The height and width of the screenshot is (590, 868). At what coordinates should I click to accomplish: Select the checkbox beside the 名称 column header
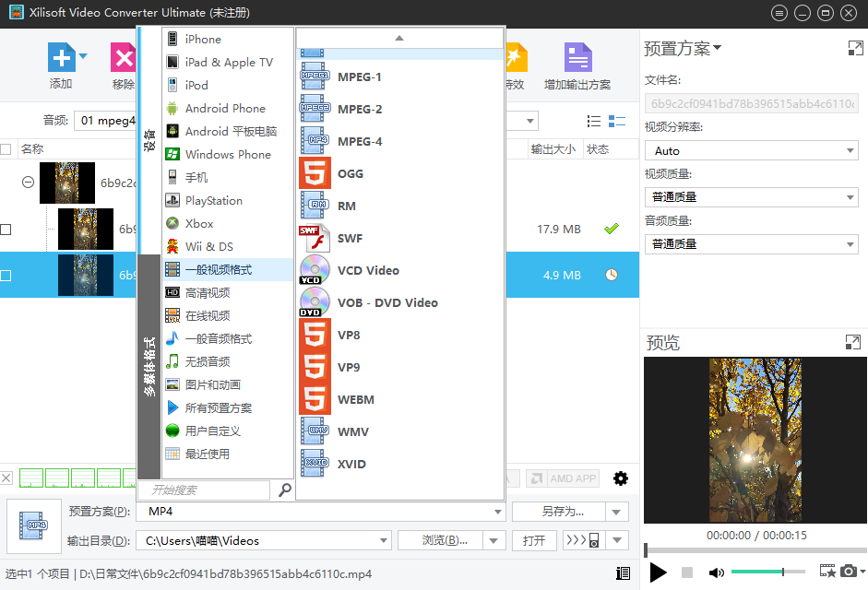tap(8, 148)
